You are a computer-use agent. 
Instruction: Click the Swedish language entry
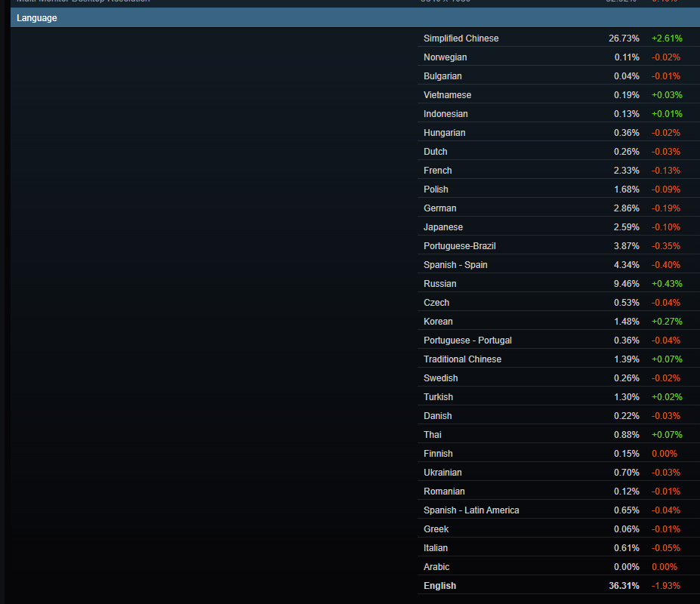pyautogui.click(x=441, y=378)
